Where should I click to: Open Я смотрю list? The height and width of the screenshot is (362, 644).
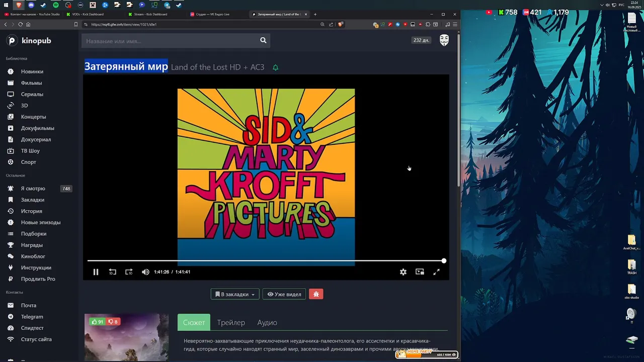point(33,189)
